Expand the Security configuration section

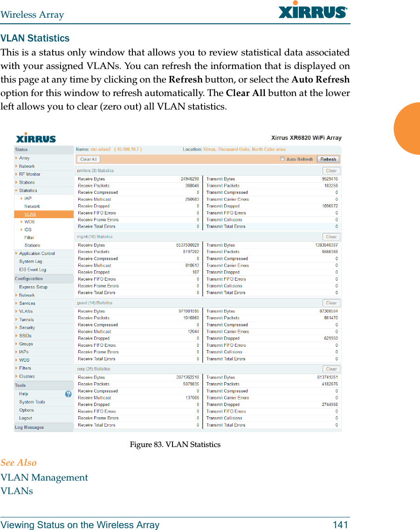(27, 327)
